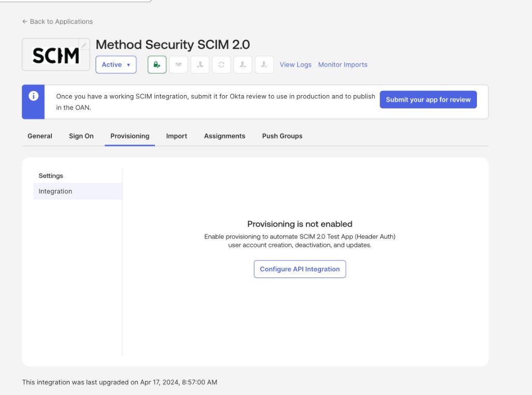Click Configure API Integration button
Screen dimensions: 532x395
pyautogui.click(x=300, y=269)
